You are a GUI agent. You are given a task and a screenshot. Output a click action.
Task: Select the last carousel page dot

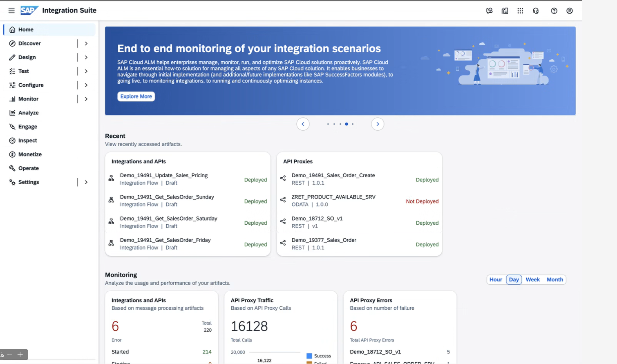(x=353, y=124)
